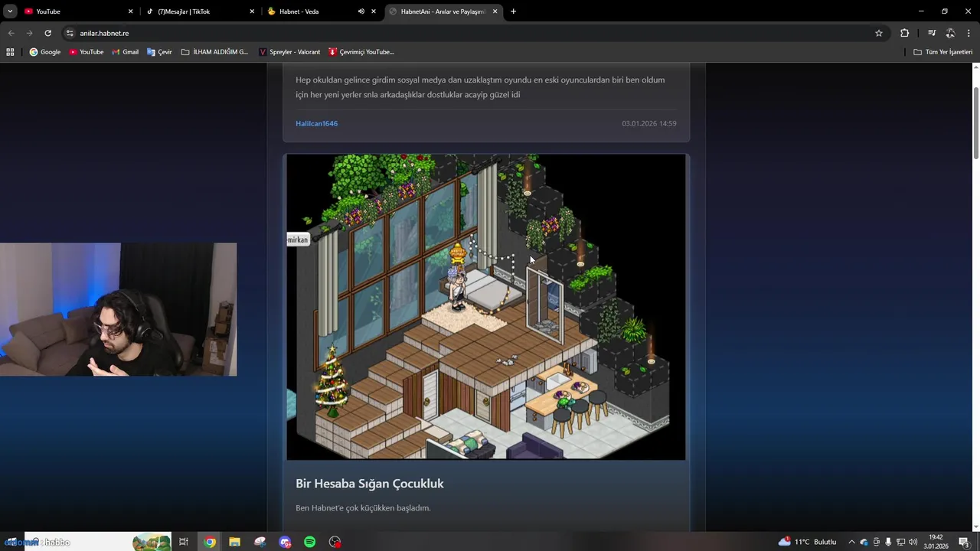
Task: Open Google Chrome from the taskbar
Action: pos(210,542)
